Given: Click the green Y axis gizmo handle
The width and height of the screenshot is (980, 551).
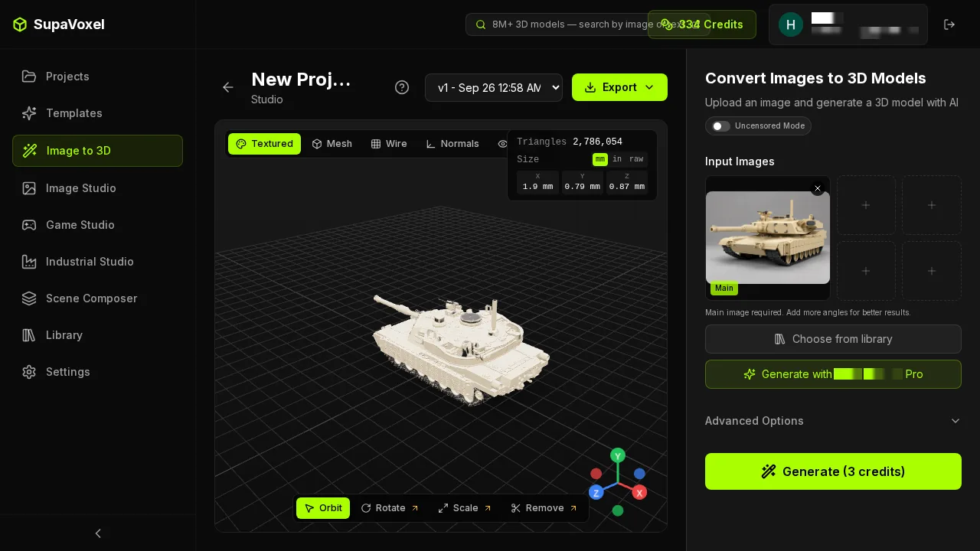Looking at the screenshot, I should pyautogui.click(x=618, y=456).
